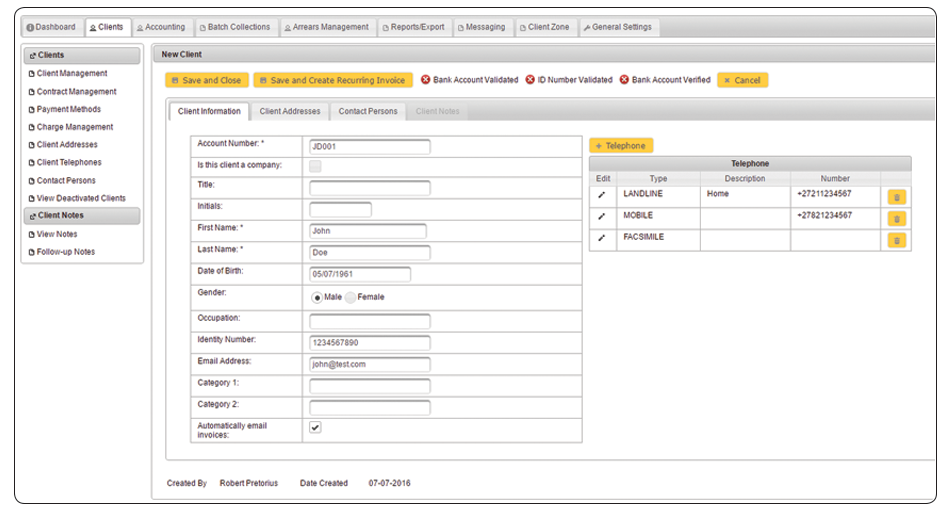Click trash icon for FACSIMILE row
Viewport: 951px width, 512px height.
(896, 240)
